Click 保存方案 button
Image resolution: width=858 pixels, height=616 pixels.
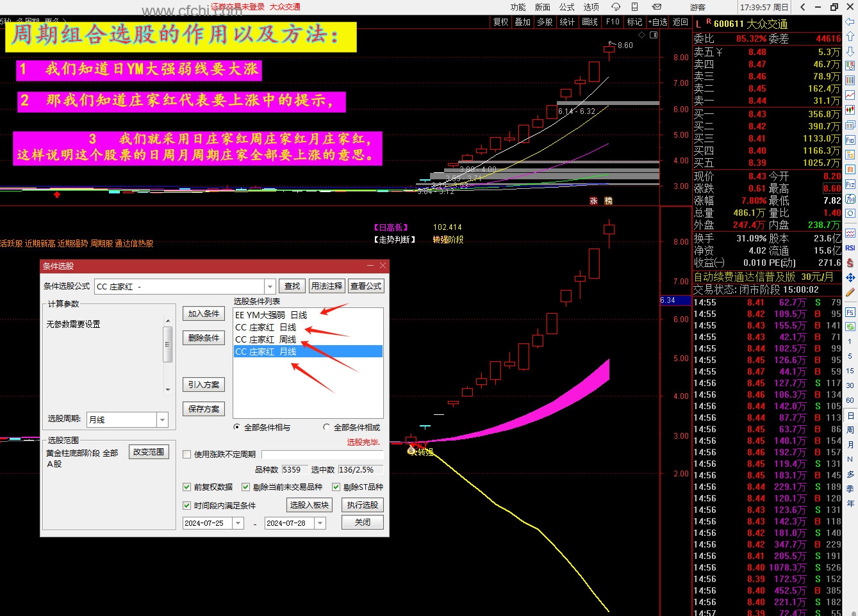click(204, 409)
